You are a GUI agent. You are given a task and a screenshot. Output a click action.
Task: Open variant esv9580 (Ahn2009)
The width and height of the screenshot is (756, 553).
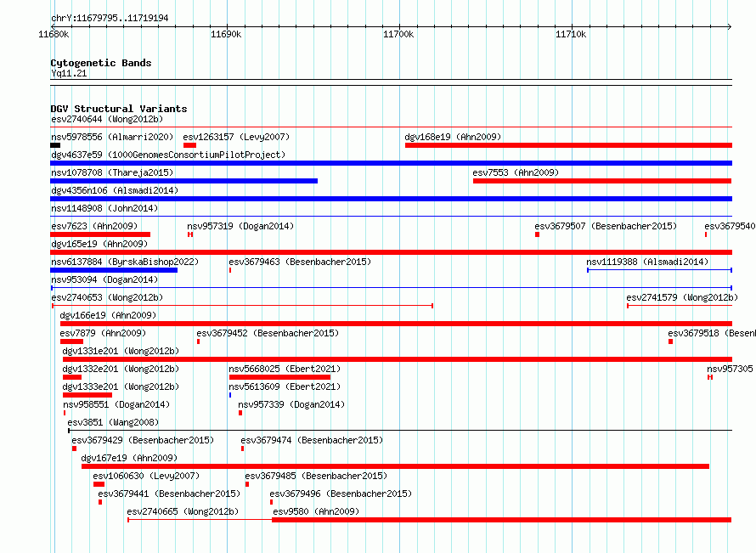coord(316,511)
